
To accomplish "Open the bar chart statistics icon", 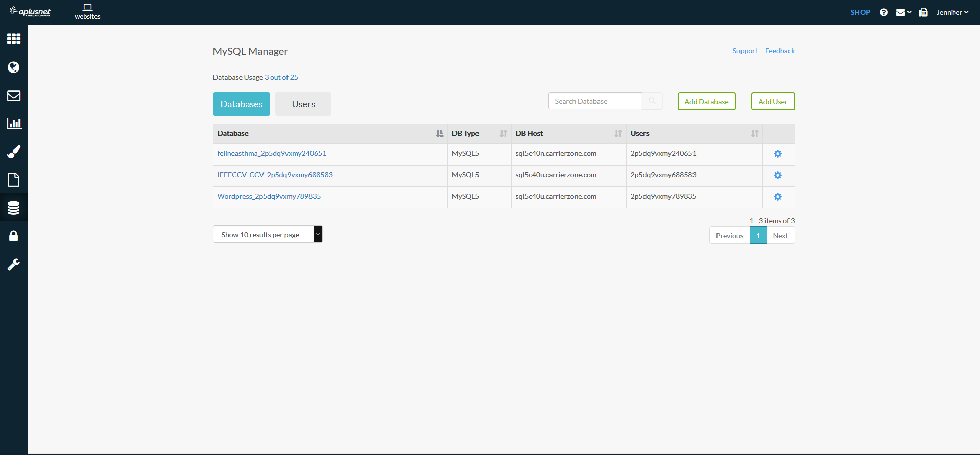I will 14,123.
